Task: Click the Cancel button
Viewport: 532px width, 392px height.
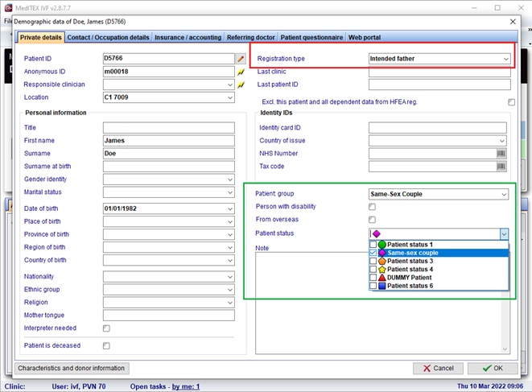Action: pos(439,368)
